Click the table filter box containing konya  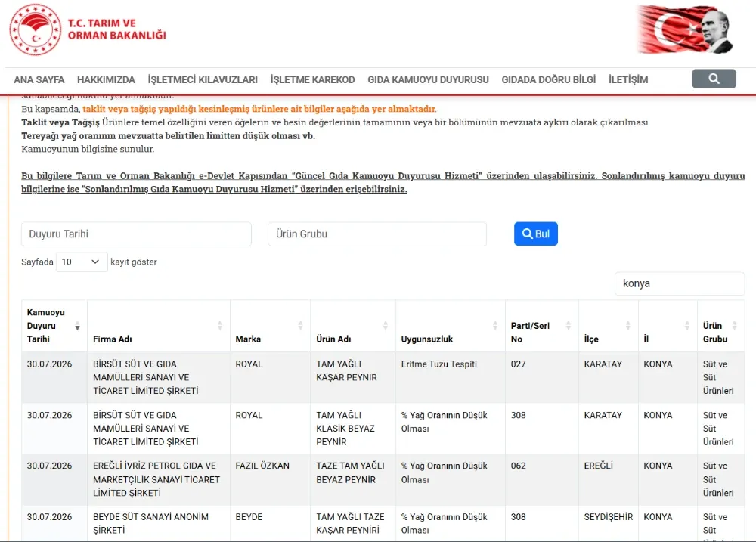680,283
